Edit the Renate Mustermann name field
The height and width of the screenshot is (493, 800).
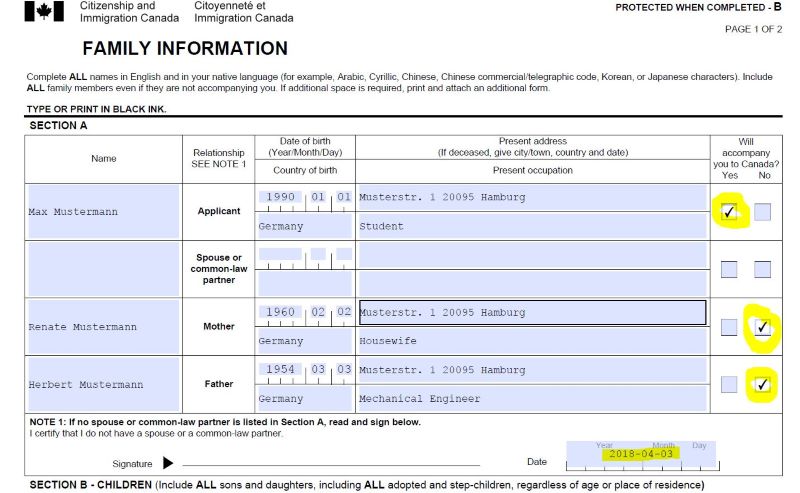pos(104,327)
